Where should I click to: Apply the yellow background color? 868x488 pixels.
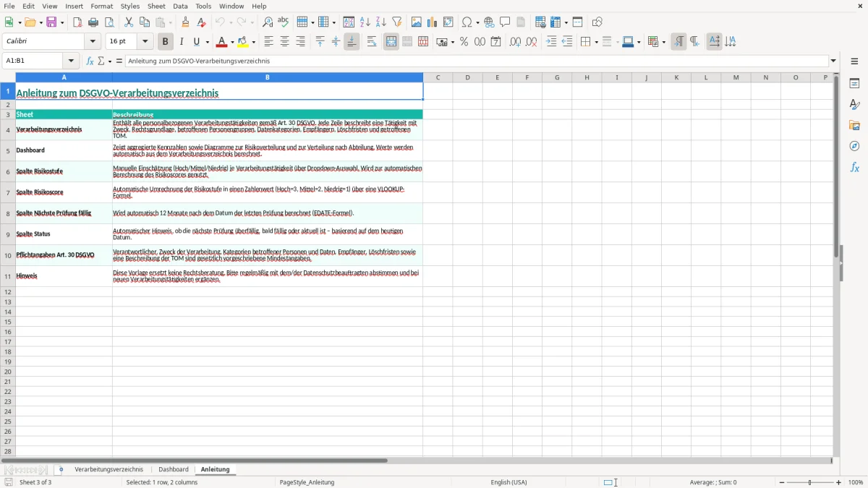(x=243, y=42)
